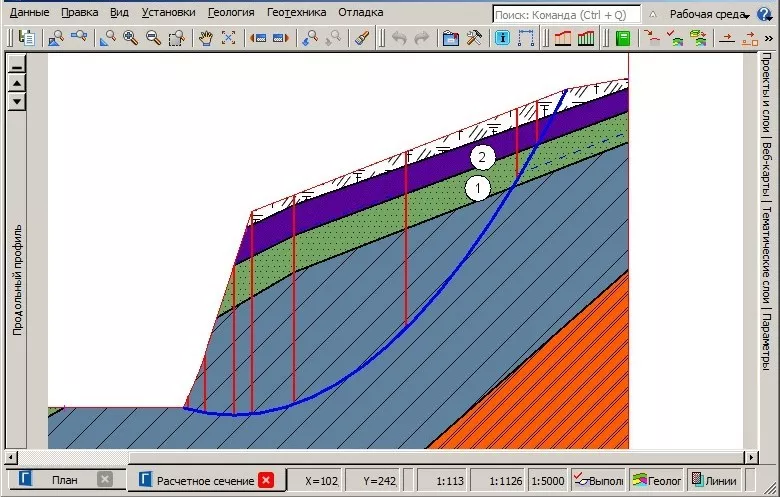Toggle the Выполн status bar mode

[x=598, y=481]
